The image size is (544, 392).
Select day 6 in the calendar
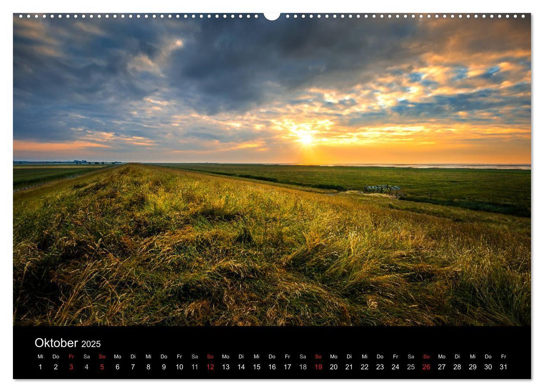(117, 367)
